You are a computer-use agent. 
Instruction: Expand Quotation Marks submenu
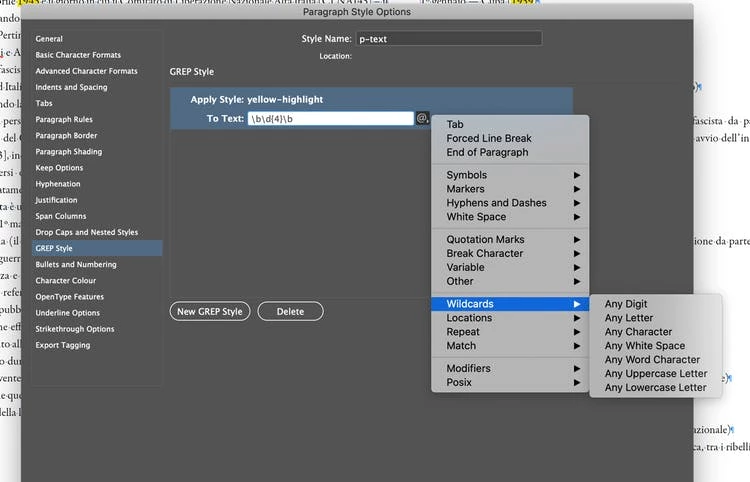tap(510, 240)
